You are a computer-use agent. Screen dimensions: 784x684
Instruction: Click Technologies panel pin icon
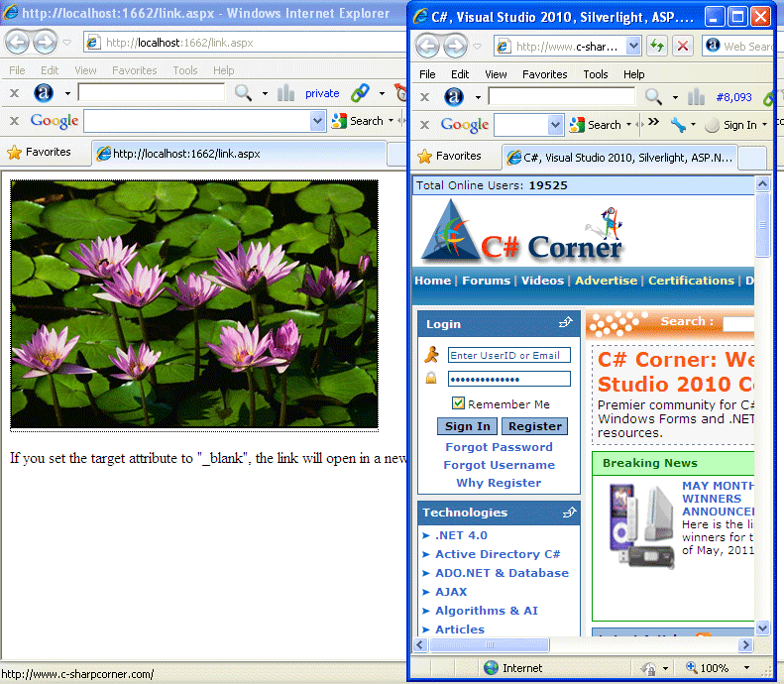(x=570, y=512)
